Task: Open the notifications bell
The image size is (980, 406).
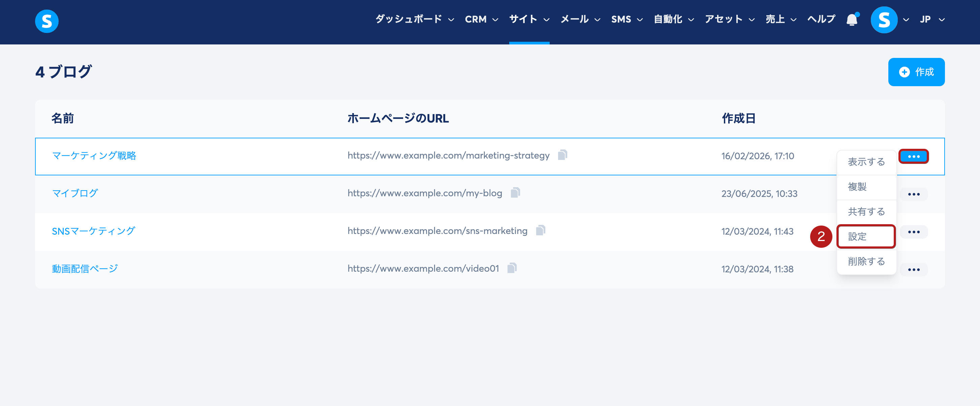Action: pos(852,20)
